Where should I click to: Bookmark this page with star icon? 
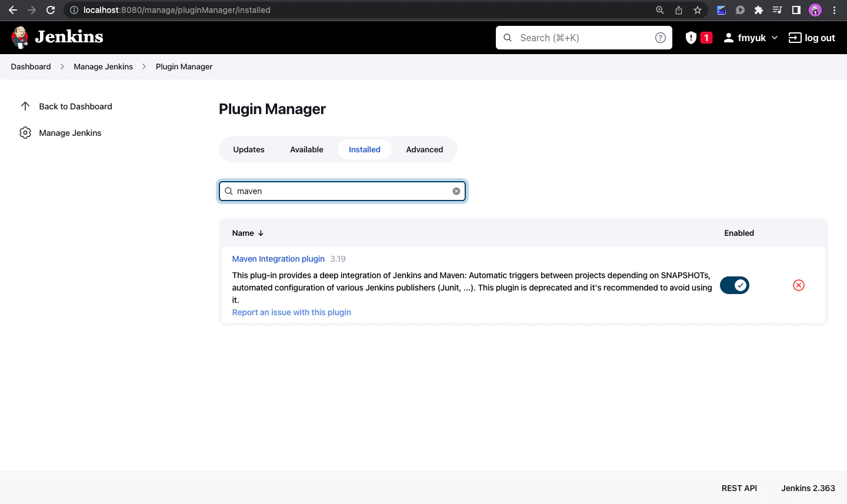click(698, 10)
